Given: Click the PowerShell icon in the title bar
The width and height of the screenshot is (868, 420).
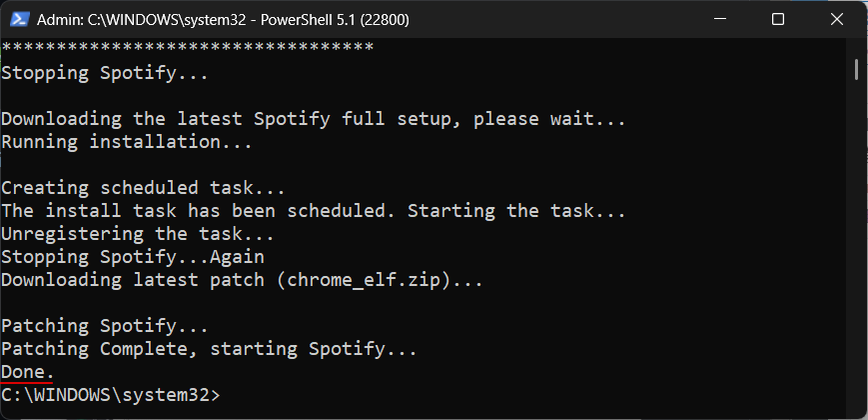Looking at the screenshot, I should point(19,19).
